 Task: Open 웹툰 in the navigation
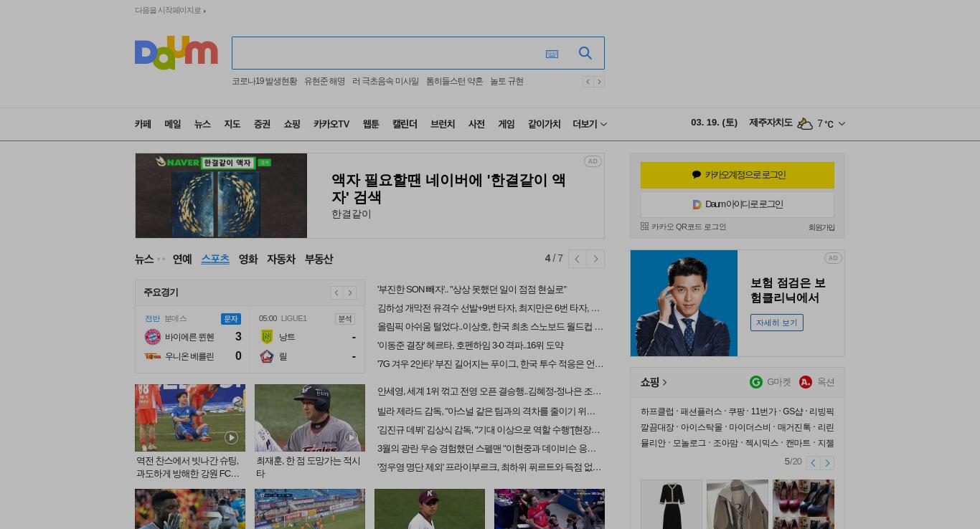coord(371,124)
